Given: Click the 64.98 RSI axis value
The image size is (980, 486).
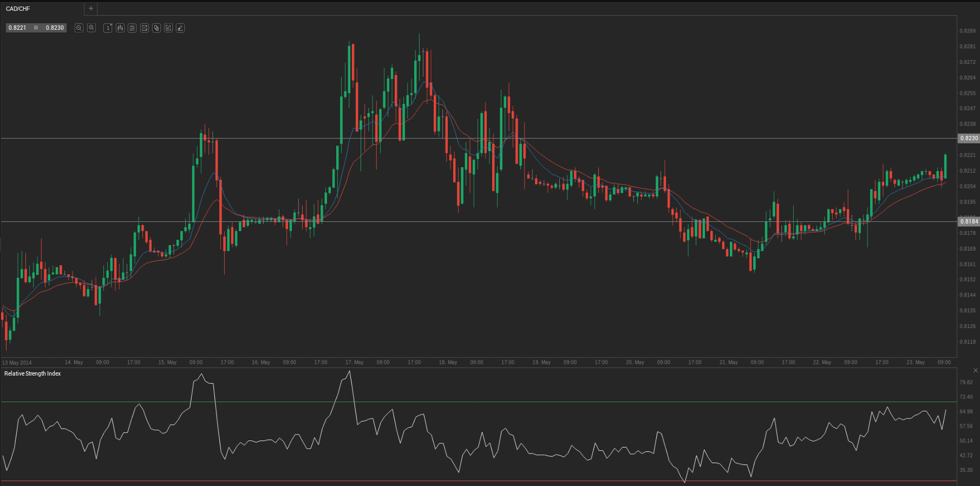Looking at the screenshot, I should [966, 411].
